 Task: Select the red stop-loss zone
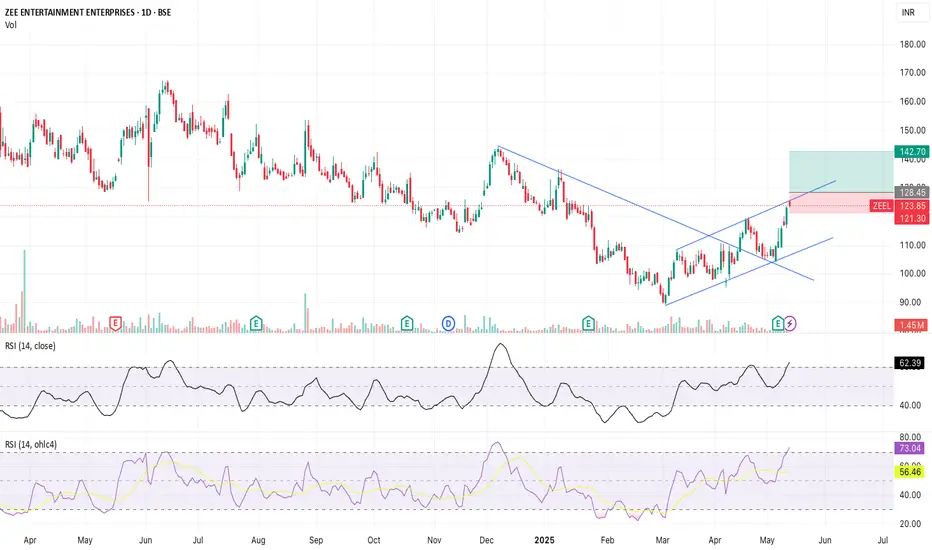point(841,203)
